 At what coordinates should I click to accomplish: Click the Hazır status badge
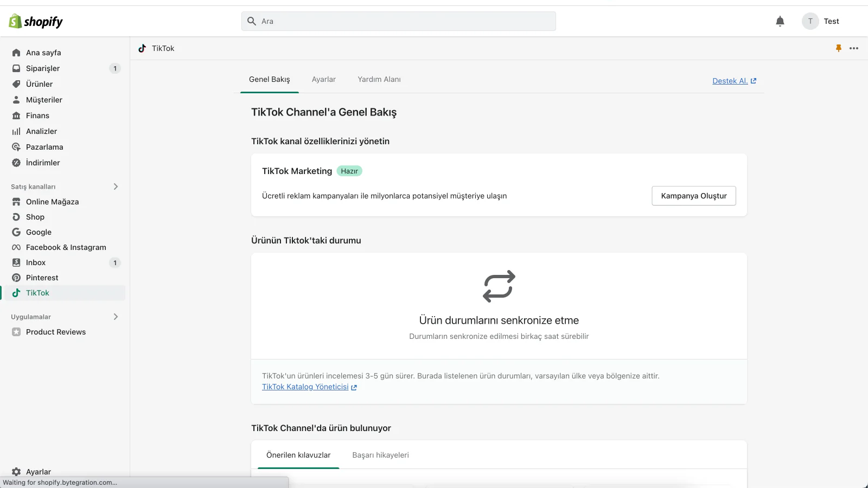click(x=349, y=171)
